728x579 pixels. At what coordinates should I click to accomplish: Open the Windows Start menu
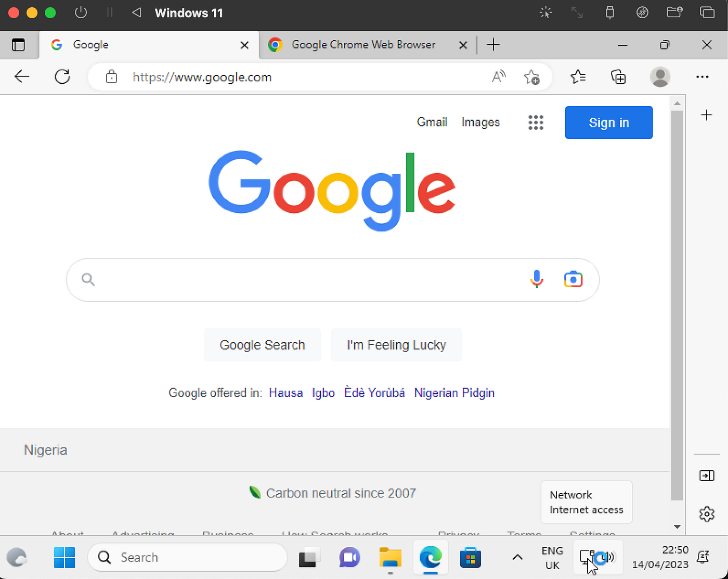(64, 558)
